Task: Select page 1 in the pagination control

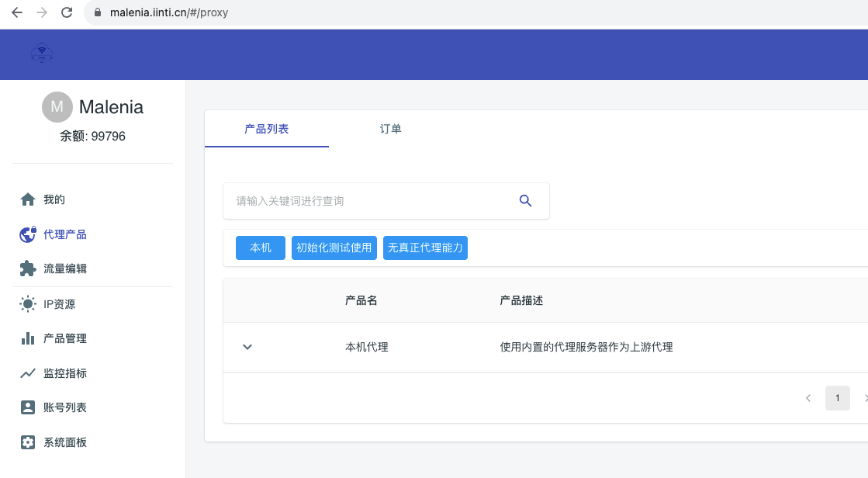Action: pos(838,397)
